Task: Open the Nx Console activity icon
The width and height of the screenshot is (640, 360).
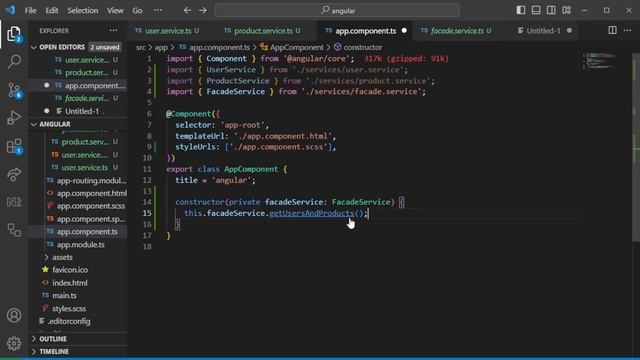Action: coord(14,202)
